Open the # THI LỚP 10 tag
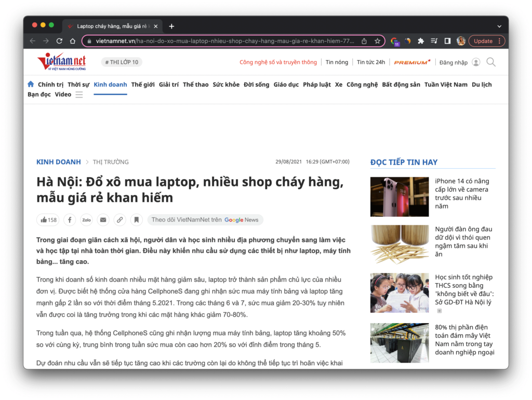 click(122, 62)
